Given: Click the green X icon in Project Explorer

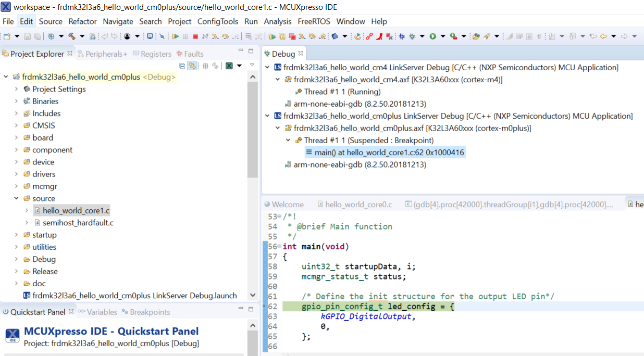Looking at the screenshot, I should (229, 66).
